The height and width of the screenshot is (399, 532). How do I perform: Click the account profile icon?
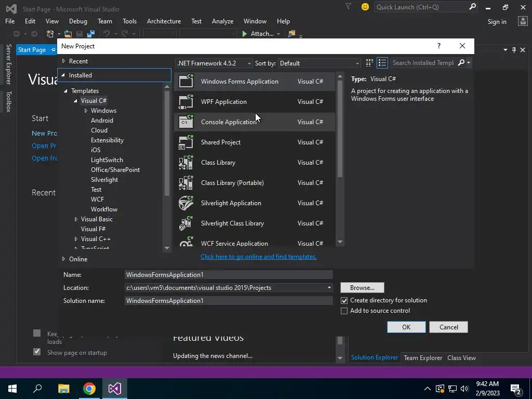tap(523, 21)
